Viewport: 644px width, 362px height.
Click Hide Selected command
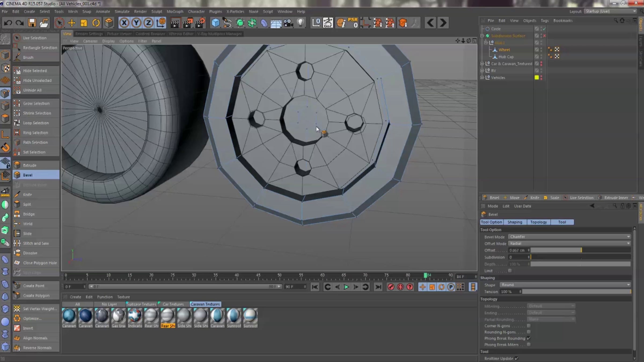[x=36, y=71]
